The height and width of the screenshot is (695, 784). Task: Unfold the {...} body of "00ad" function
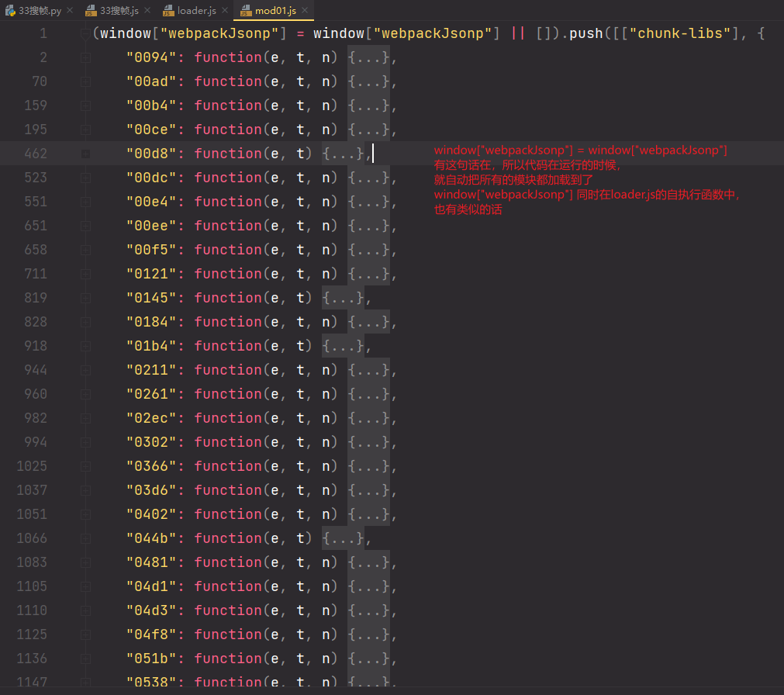click(x=368, y=81)
